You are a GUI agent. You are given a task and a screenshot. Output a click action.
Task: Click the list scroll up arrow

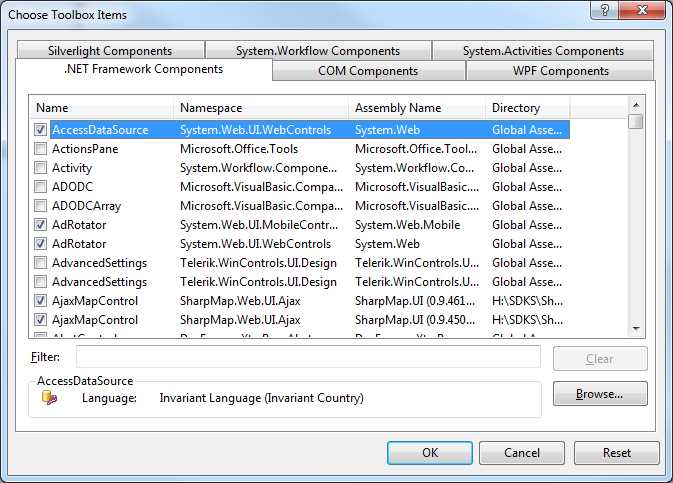click(636, 105)
